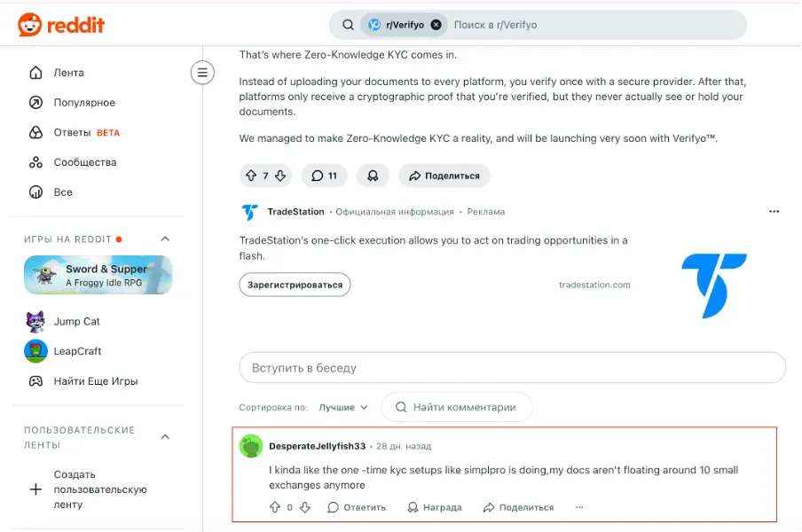
Task: Click the search magnifier icon
Action: pyautogui.click(x=348, y=25)
